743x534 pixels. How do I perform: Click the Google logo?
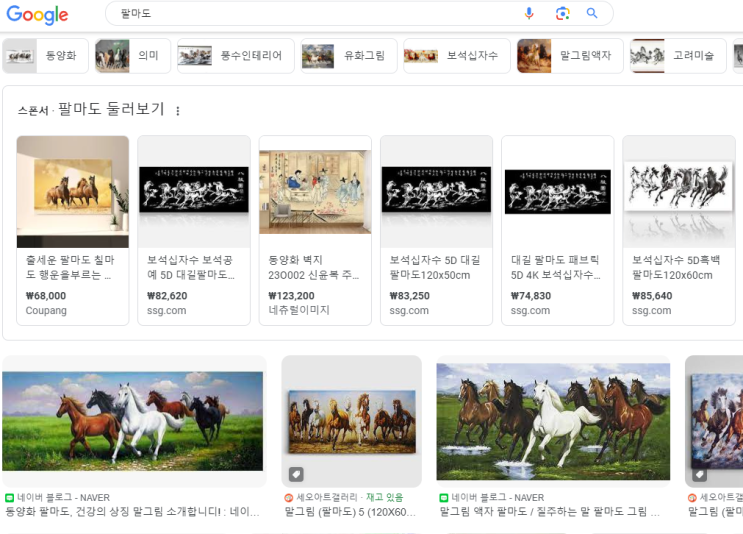(x=37, y=15)
